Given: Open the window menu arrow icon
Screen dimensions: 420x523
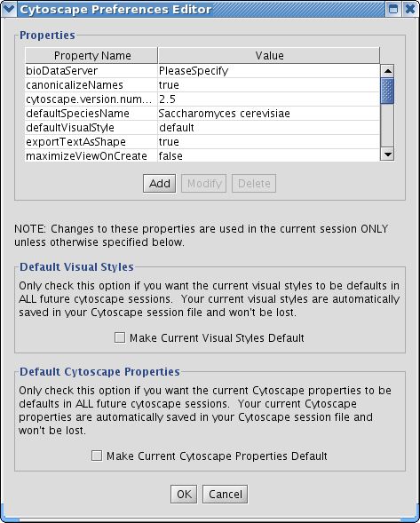Looking at the screenshot, I should (9, 9).
